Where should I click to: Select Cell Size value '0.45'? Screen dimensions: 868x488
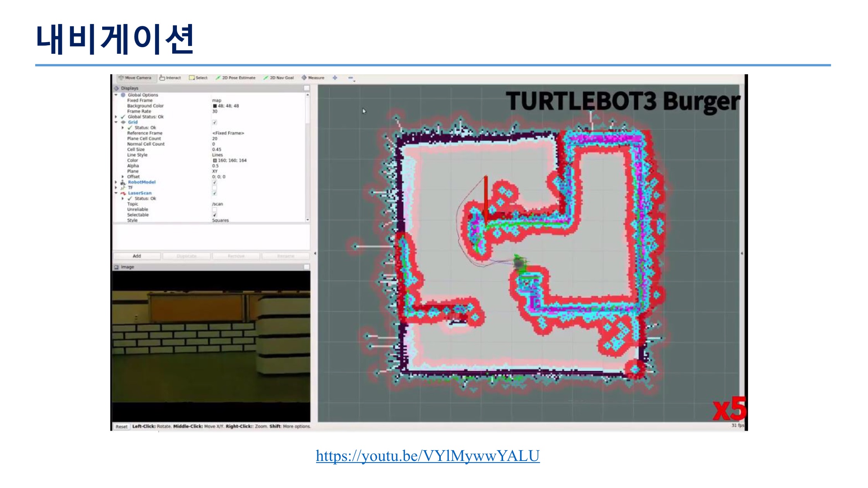217,150
